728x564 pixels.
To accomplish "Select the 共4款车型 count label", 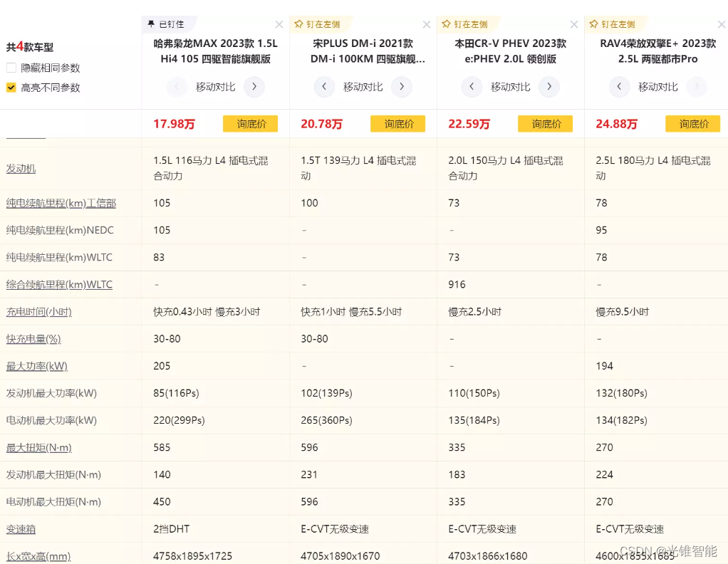I will point(30,47).
